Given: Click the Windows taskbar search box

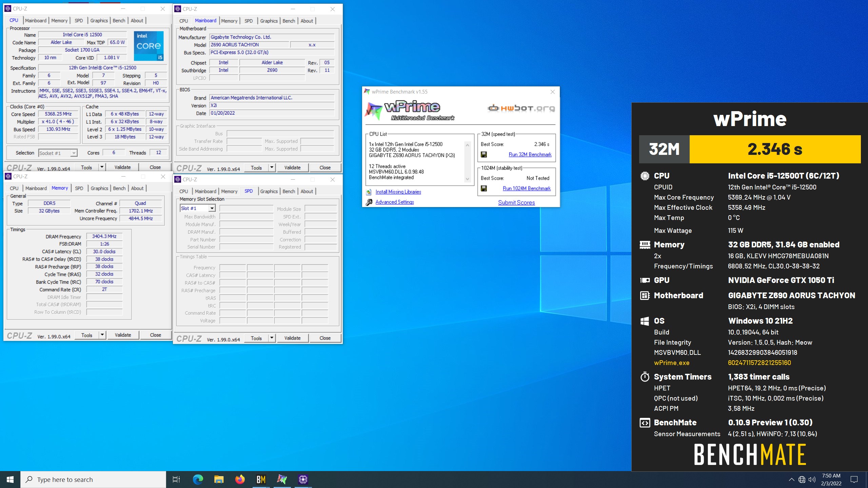Looking at the screenshot, I should coord(93,480).
